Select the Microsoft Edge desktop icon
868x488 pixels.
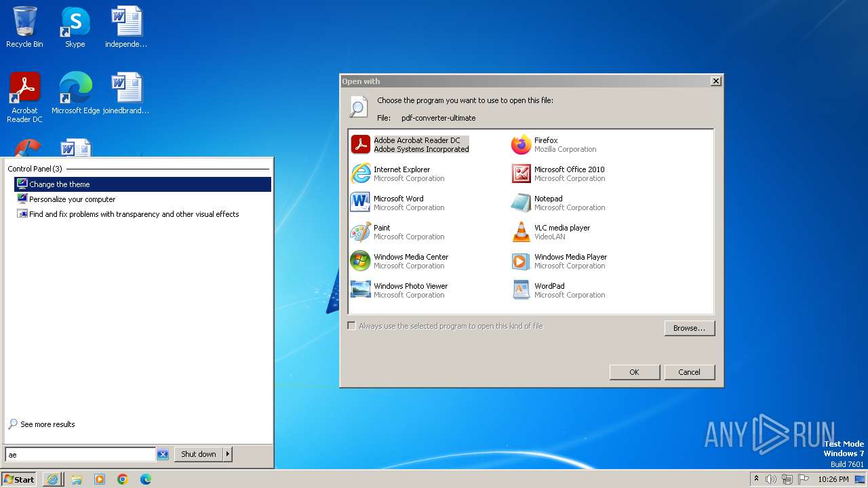tap(75, 93)
